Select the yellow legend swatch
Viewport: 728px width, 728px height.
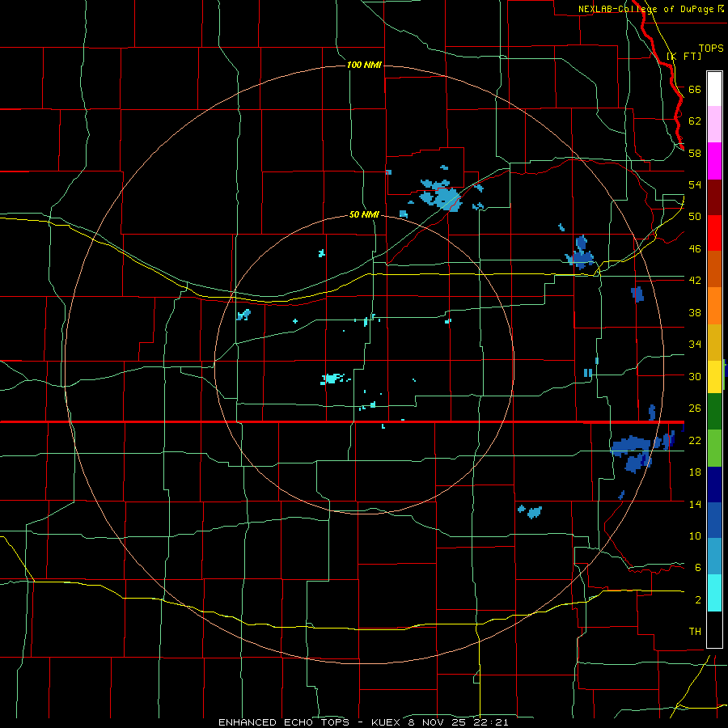pyautogui.click(x=714, y=377)
